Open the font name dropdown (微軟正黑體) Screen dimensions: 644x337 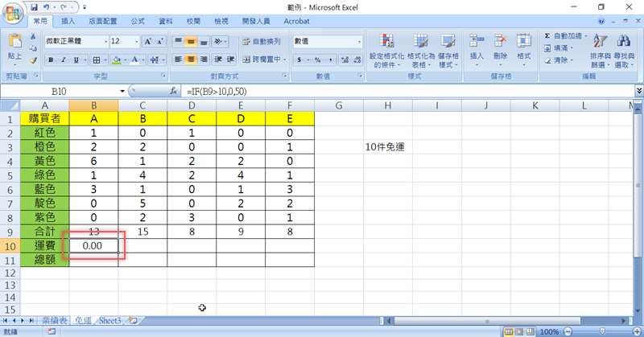tap(105, 42)
